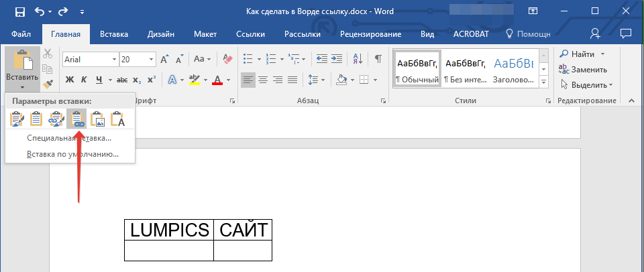Click the Заменить button

(x=584, y=69)
